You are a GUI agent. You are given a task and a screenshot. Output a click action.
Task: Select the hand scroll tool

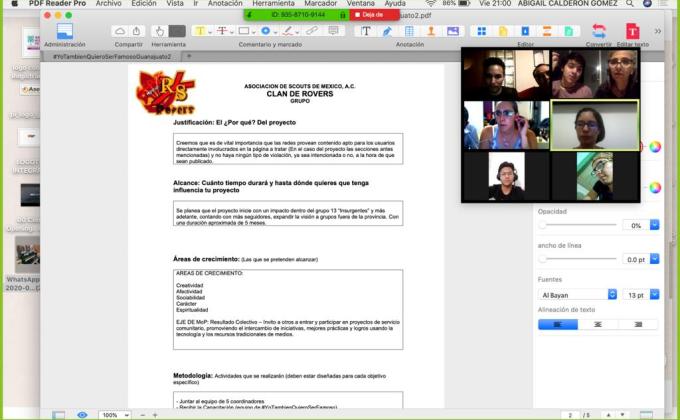pos(160,31)
